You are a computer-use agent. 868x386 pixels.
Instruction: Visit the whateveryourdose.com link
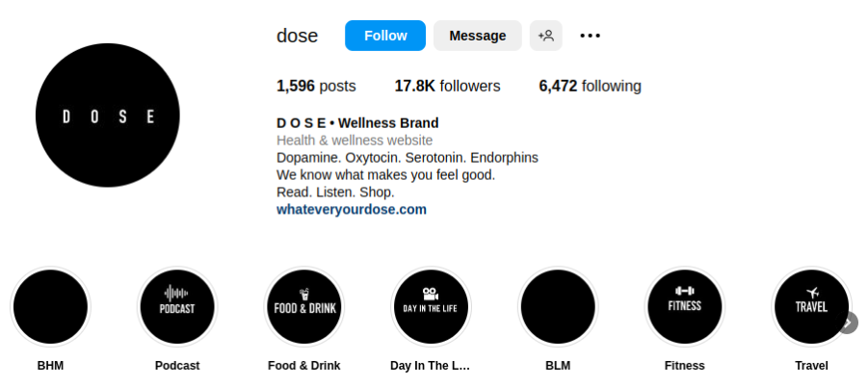352,209
